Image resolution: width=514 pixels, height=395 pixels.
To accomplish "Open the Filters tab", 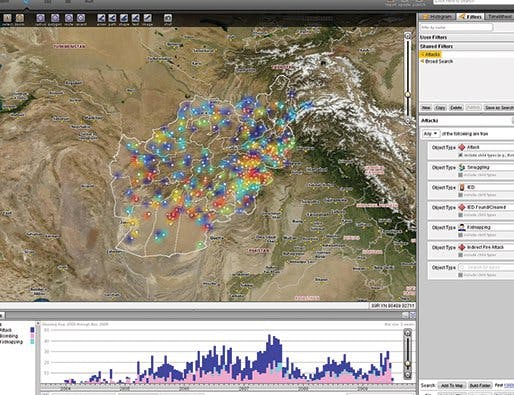I will [470, 17].
